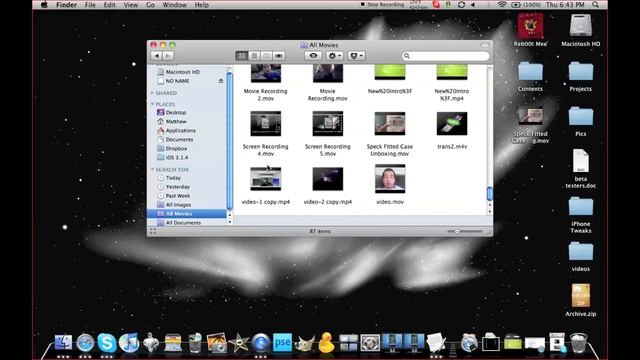Image resolution: width=640 pixels, height=360 pixels.
Task: Switch to list view
Action: 254,56
